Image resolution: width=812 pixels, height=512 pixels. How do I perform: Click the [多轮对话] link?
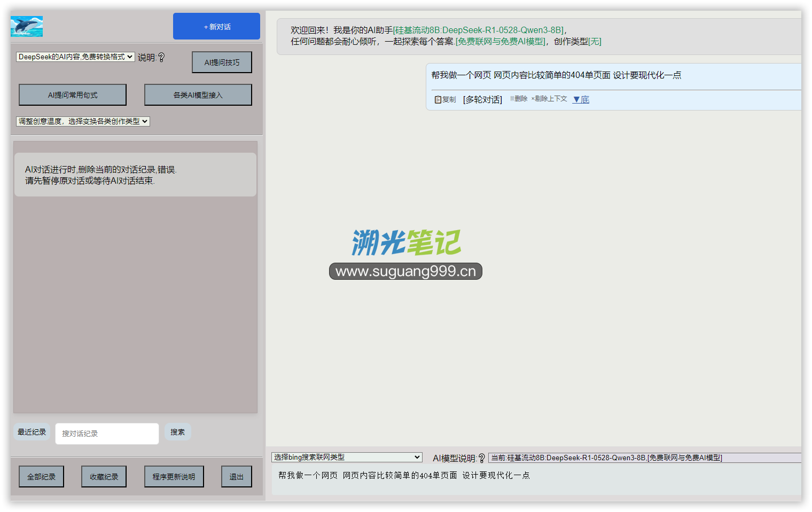tap(482, 99)
